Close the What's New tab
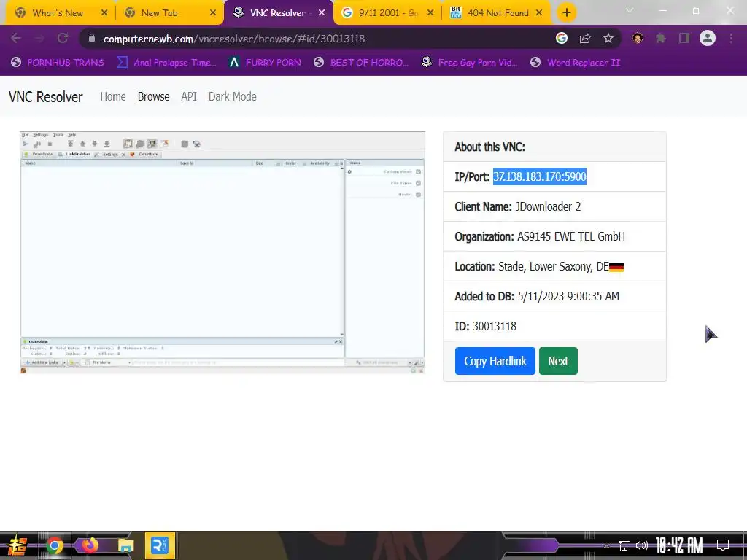This screenshot has width=747, height=560. tap(104, 13)
